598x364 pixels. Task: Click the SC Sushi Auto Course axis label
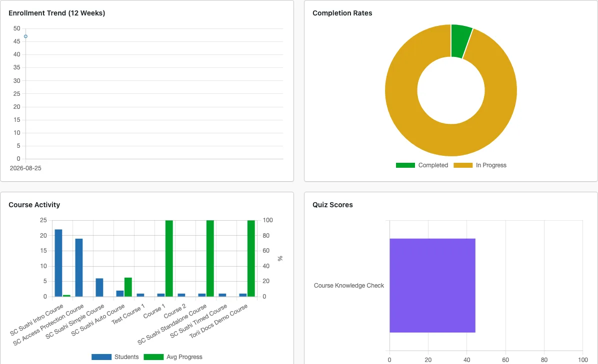98,320
